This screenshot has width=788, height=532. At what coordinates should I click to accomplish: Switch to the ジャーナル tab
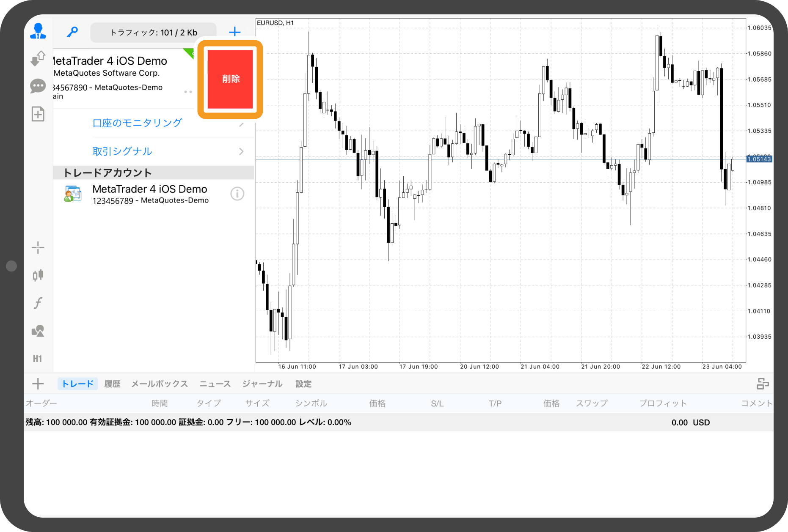[262, 384]
